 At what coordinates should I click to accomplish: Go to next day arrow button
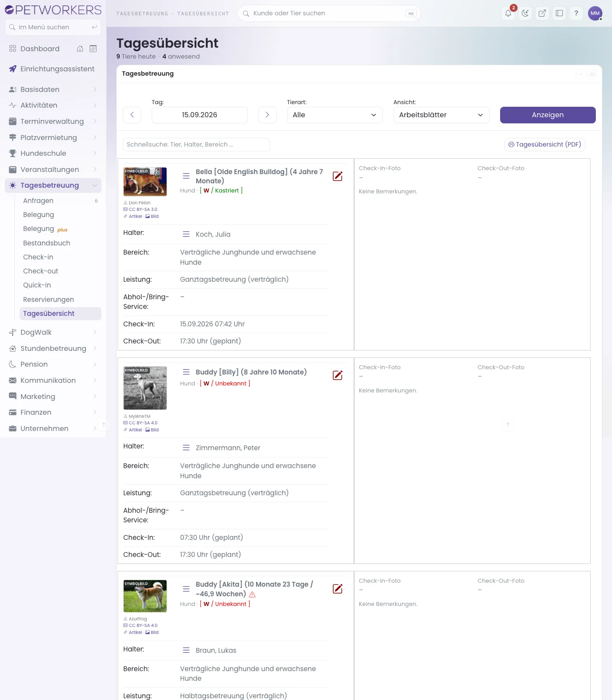pyautogui.click(x=267, y=115)
